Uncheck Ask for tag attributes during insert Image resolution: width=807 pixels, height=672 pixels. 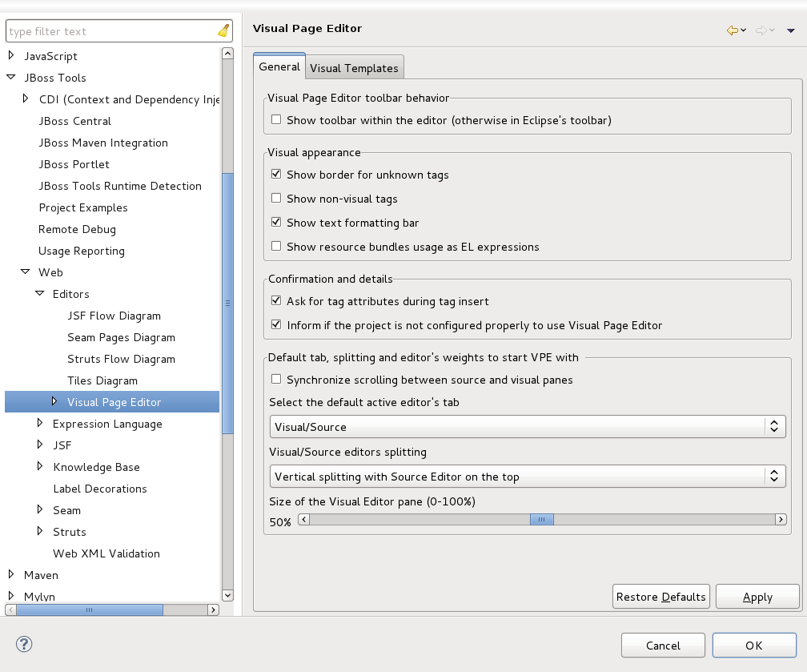tap(276, 300)
